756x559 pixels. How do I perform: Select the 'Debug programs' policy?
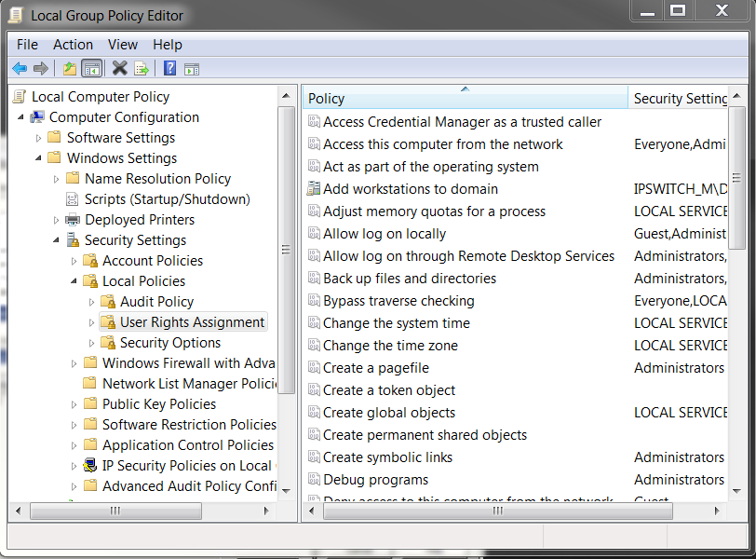coord(375,480)
